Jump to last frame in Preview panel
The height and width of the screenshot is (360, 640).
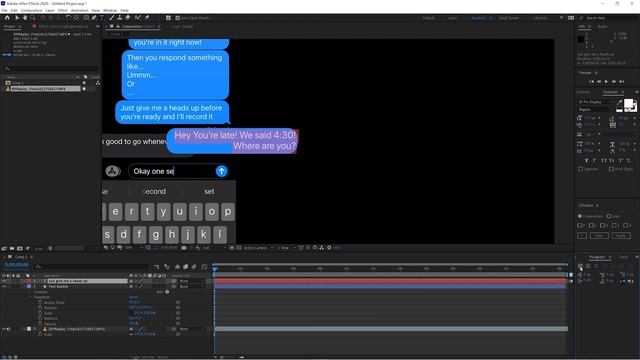[x=621, y=82]
